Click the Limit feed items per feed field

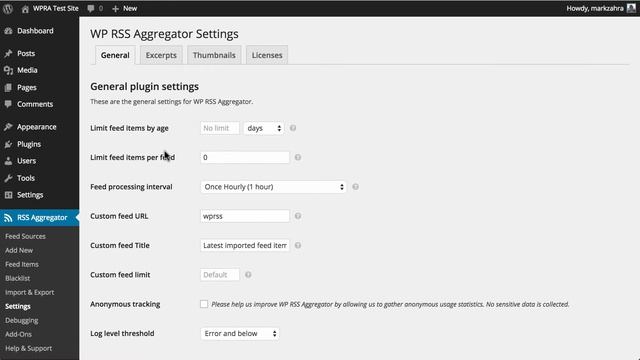tap(244, 158)
